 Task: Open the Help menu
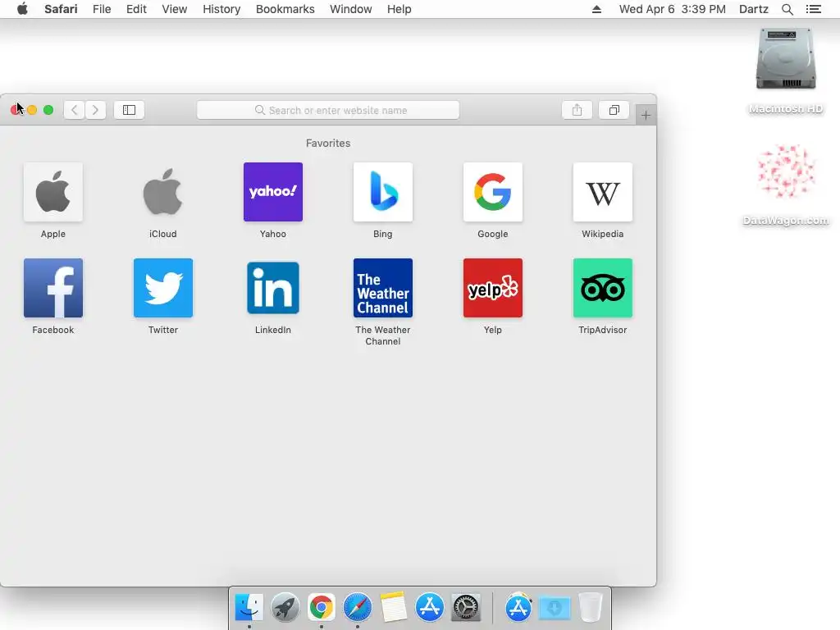(399, 9)
